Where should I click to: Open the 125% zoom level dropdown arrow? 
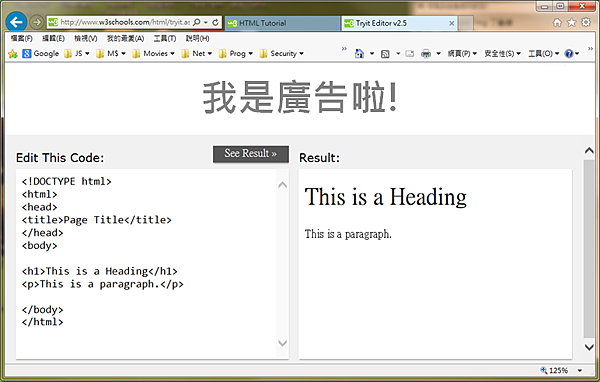[580, 370]
